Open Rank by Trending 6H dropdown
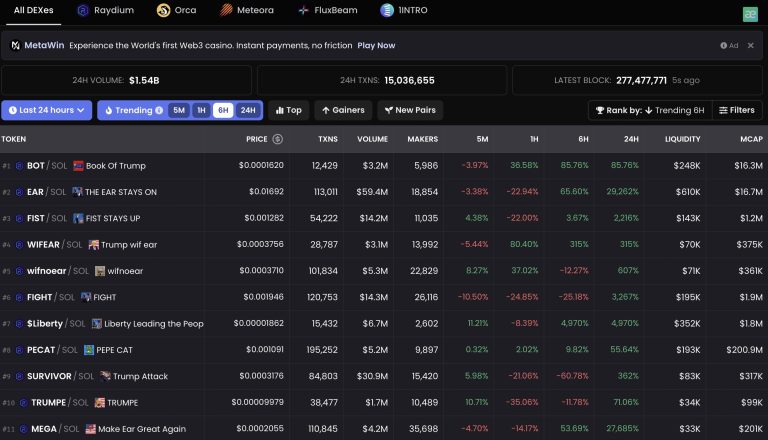The width and height of the screenshot is (768, 440). coord(650,110)
